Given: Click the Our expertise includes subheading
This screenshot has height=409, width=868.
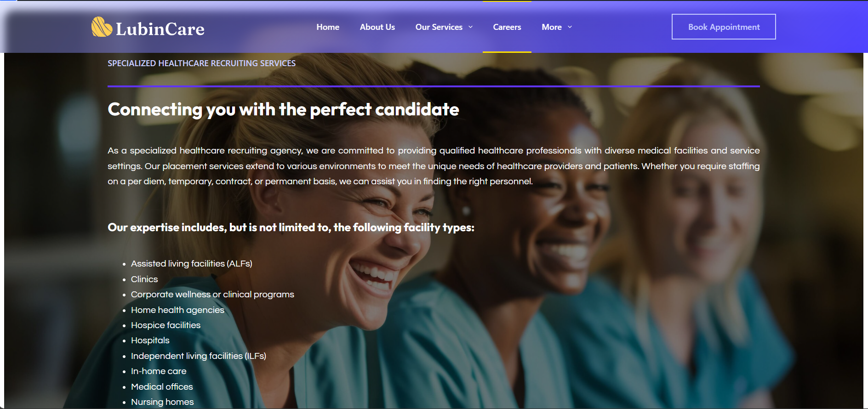Looking at the screenshot, I should point(291,227).
